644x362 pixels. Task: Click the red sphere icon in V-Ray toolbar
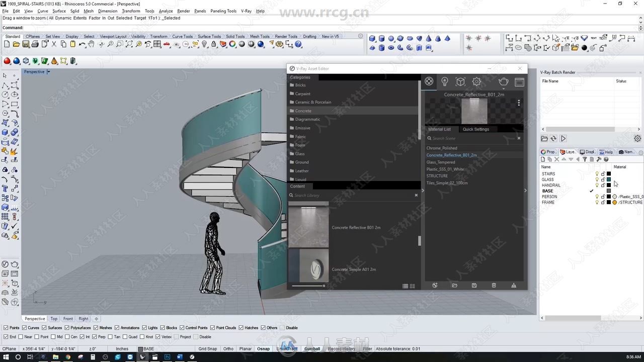pos(7,61)
